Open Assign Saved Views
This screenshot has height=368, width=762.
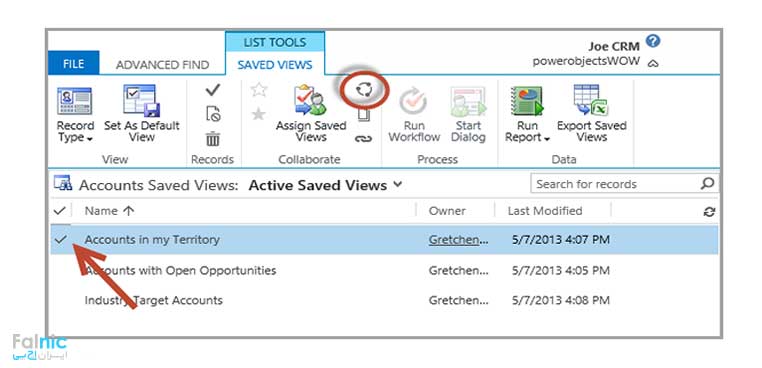point(311,114)
